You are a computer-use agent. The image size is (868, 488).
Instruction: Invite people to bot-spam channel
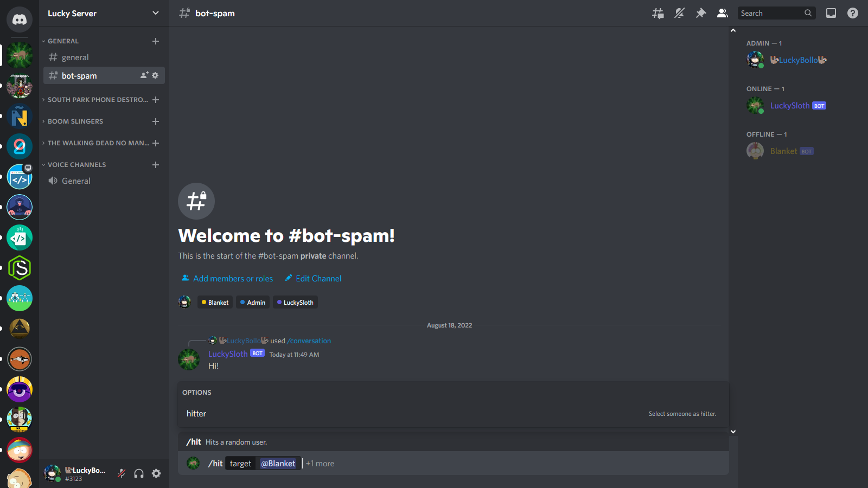[144, 75]
